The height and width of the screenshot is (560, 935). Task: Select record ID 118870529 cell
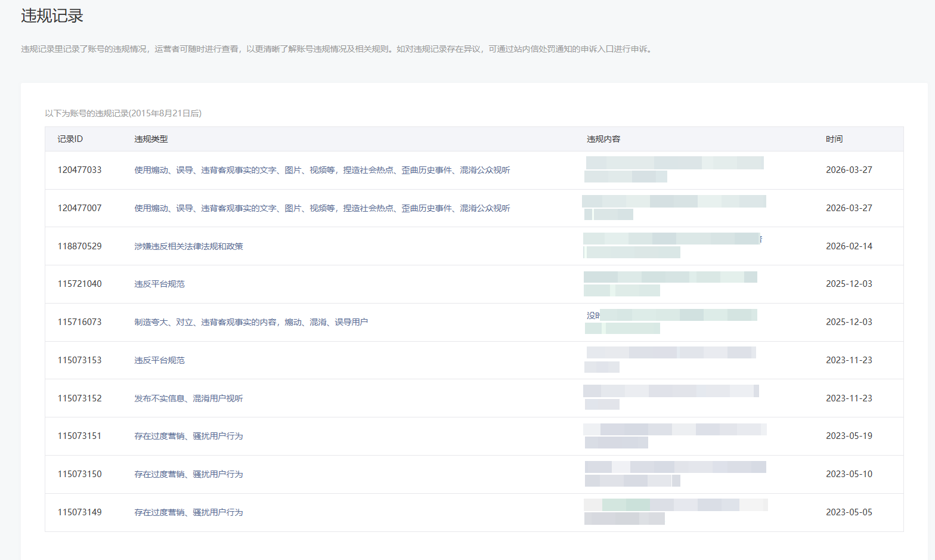tap(79, 246)
